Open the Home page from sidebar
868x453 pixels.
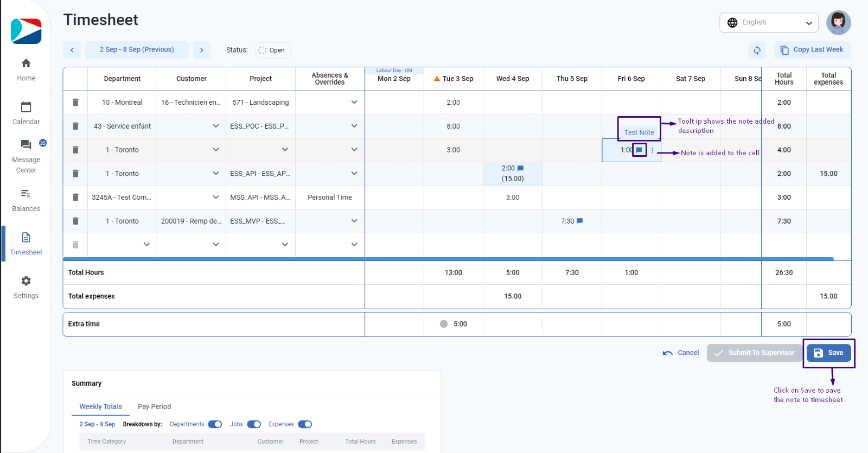(26, 70)
